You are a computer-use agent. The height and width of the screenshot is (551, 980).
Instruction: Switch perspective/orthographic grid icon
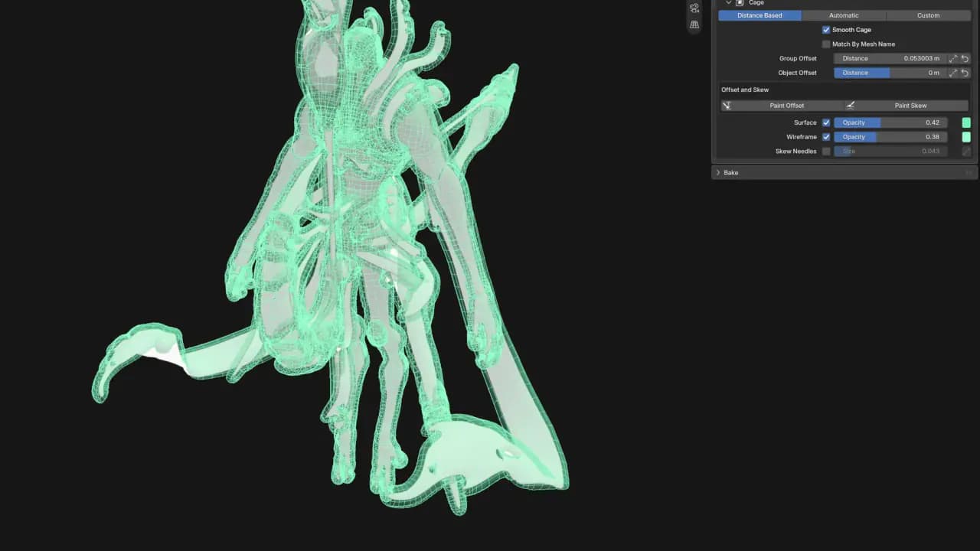[x=694, y=24]
